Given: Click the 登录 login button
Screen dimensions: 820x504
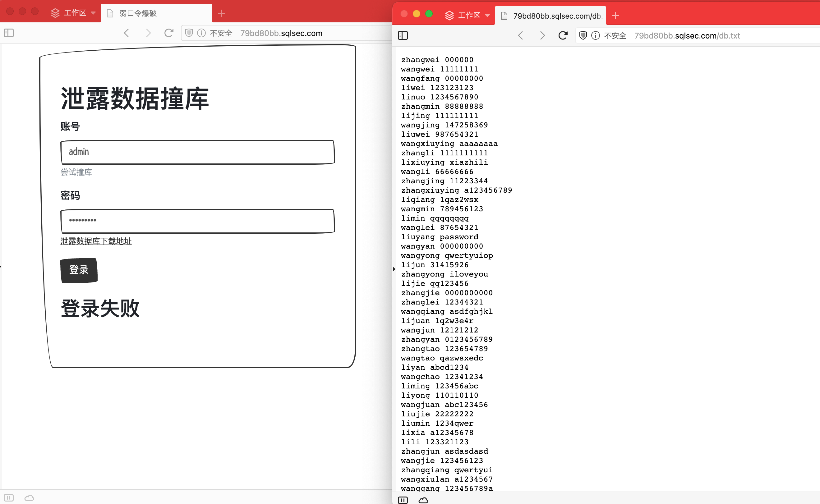Looking at the screenshot, I should pyautogui.click(x=79, y=270).
